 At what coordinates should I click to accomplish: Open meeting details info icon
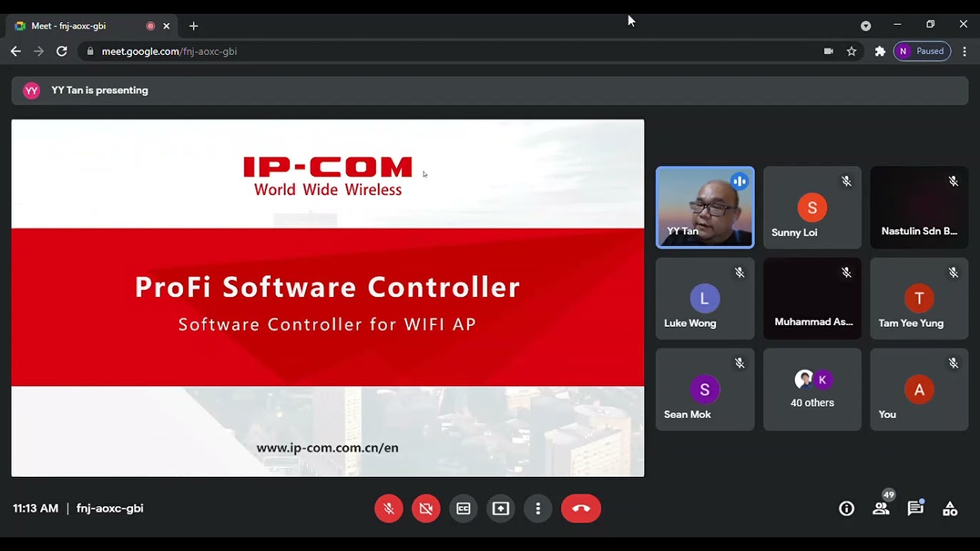tap(847, 508)
